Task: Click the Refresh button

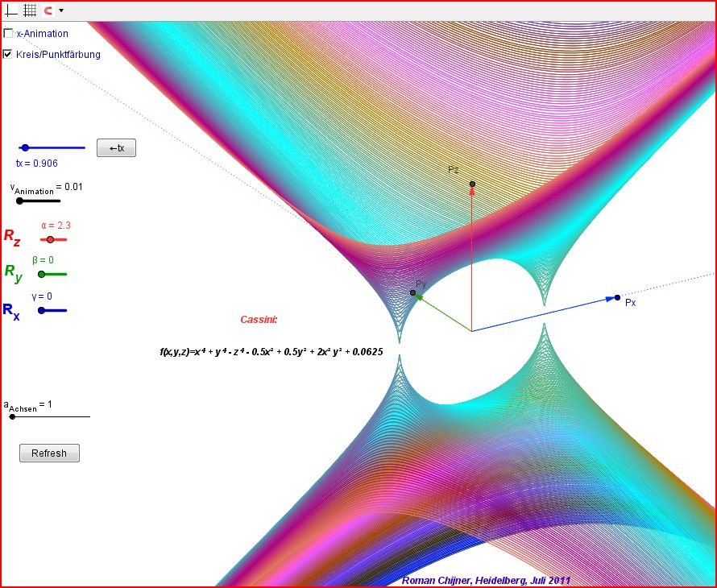Action: (x=49, y=453)
